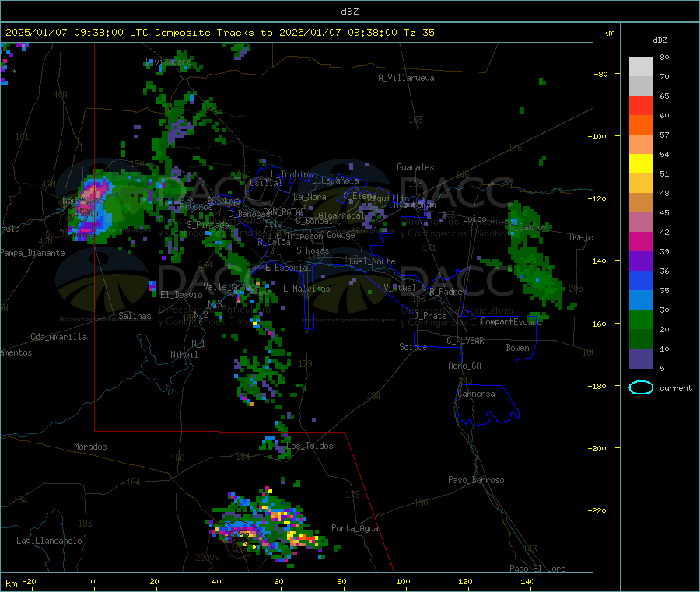Screen dimensions: 700x592
Task: Click the 'Divisadero' place label
Action: coord(168,61)
